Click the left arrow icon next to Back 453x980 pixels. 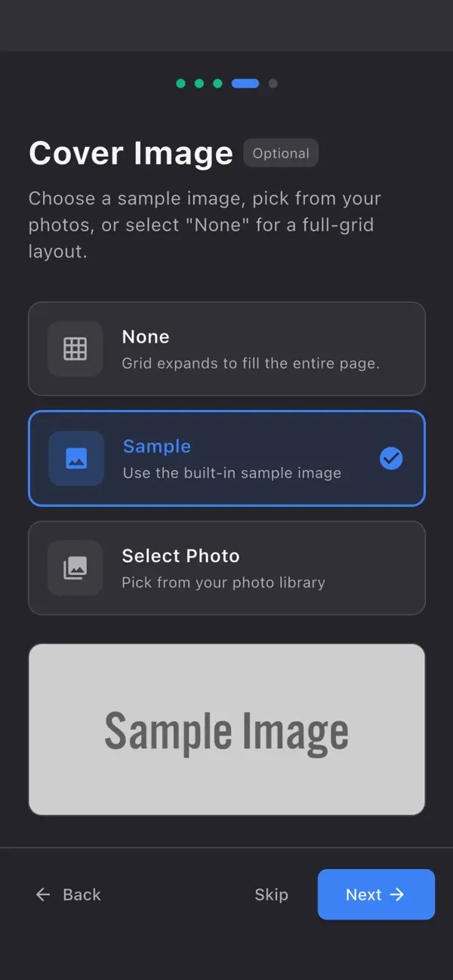[43, 894]
